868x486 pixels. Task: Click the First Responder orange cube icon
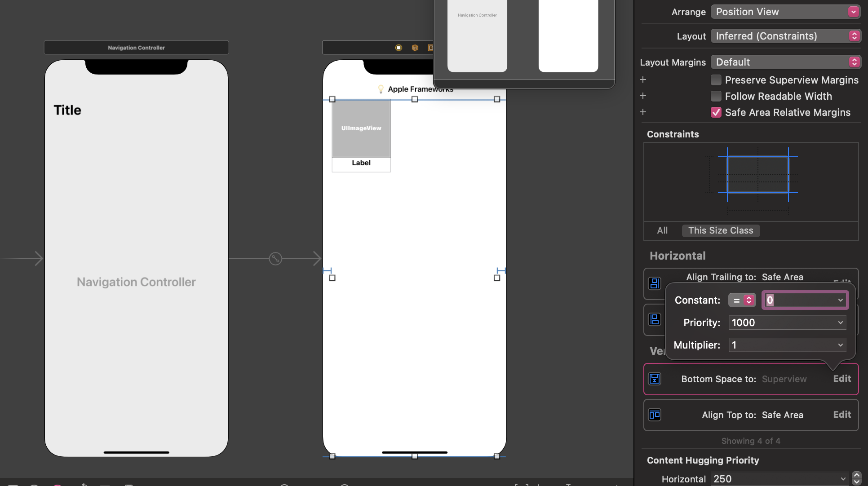pos(415,48)
